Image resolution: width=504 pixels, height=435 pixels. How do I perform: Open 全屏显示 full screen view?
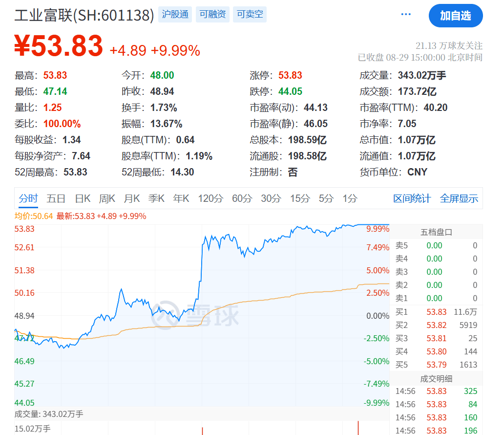click(x=459, y=198)
